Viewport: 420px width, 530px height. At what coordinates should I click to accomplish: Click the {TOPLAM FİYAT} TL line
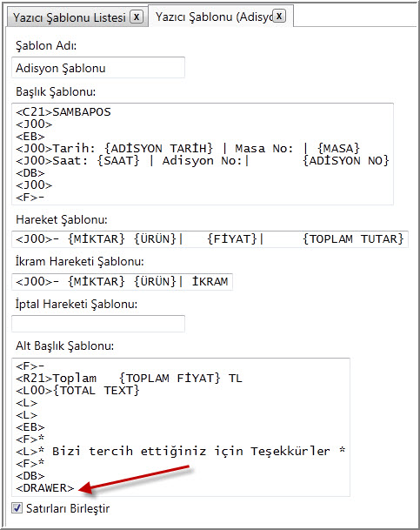click(129, 378)
